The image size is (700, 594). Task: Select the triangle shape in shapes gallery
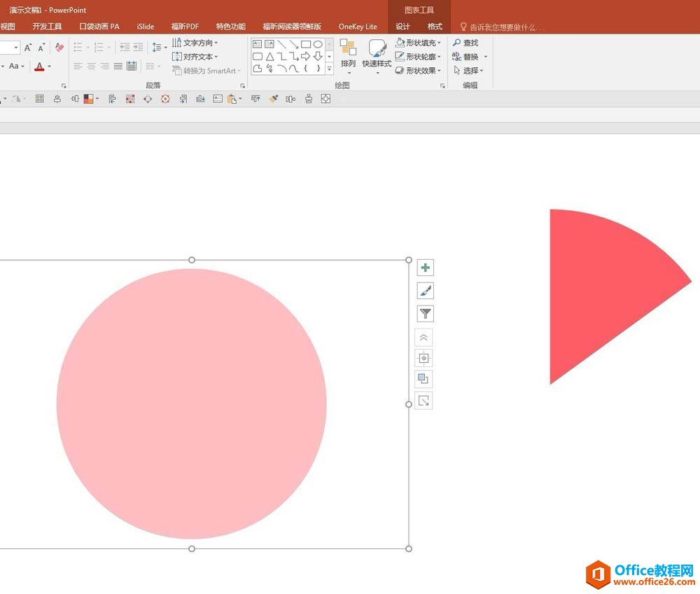coord(269,56)
